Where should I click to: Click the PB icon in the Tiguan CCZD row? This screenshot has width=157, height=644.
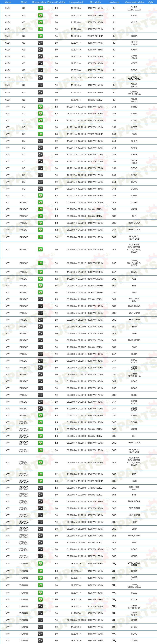click(x=40, y=593)
